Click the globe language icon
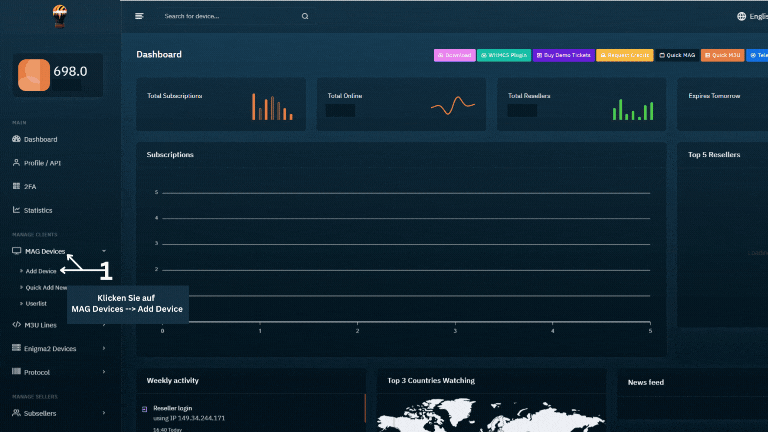The height and width of the screenshot is (432, 768). pyautogui.click(x=741, y=16)
